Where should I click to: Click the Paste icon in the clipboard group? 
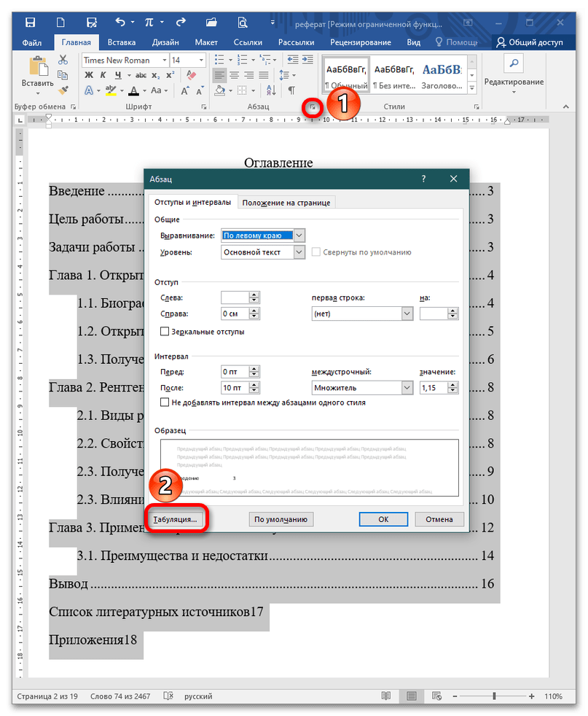coord(36,70)
